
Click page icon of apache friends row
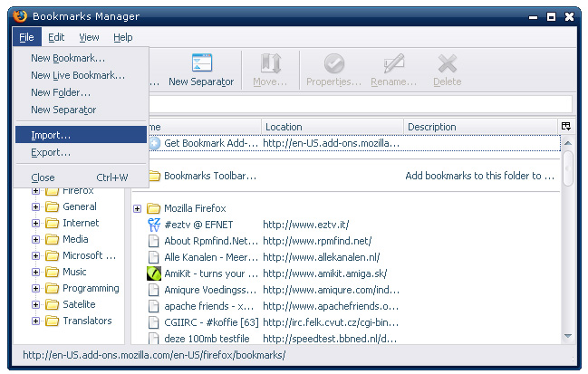[x=153, y=306]
